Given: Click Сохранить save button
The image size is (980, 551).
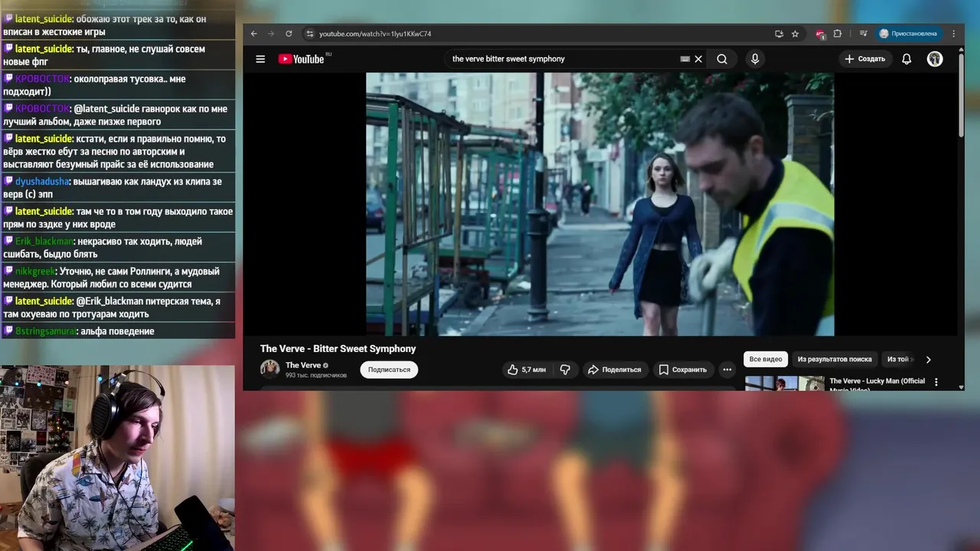Looking at the screenshot, I should (x=683, y=370).
